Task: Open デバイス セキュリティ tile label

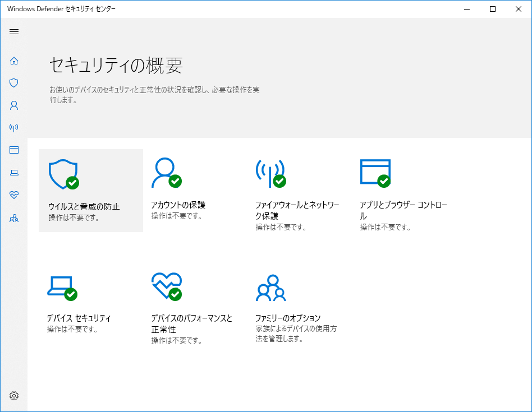Action: point(79,318)
